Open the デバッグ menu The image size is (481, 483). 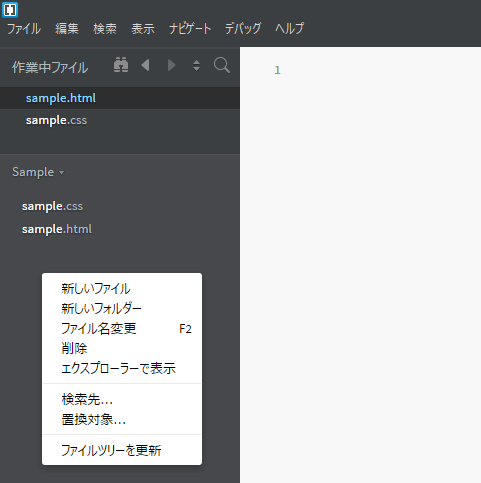(x=243, y=29)
